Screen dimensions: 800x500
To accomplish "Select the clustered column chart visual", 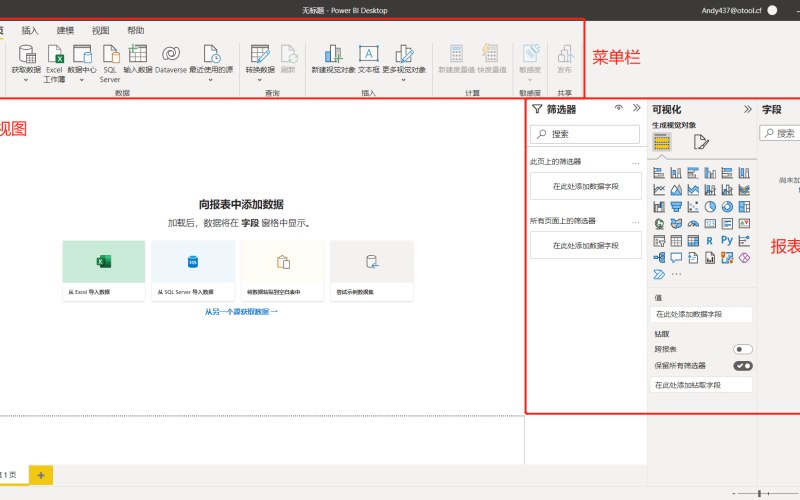I will pyautogui.click(x=710, y=173).
